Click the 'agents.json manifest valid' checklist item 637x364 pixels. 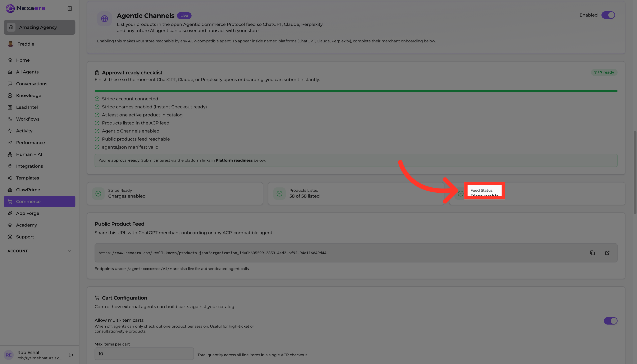coord(127,147)
